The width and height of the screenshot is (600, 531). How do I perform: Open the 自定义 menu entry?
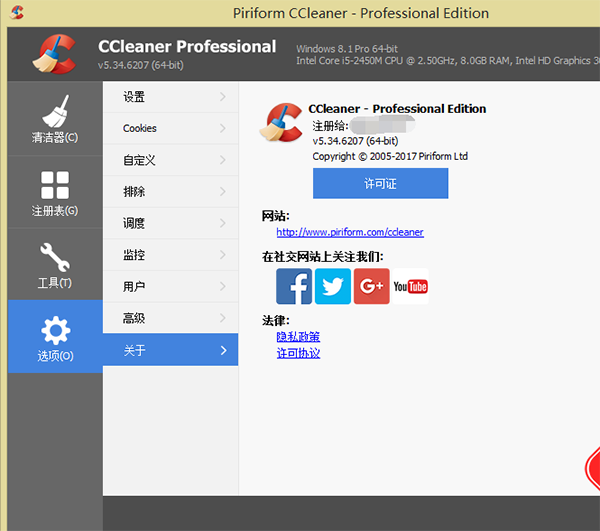(139, 160)
